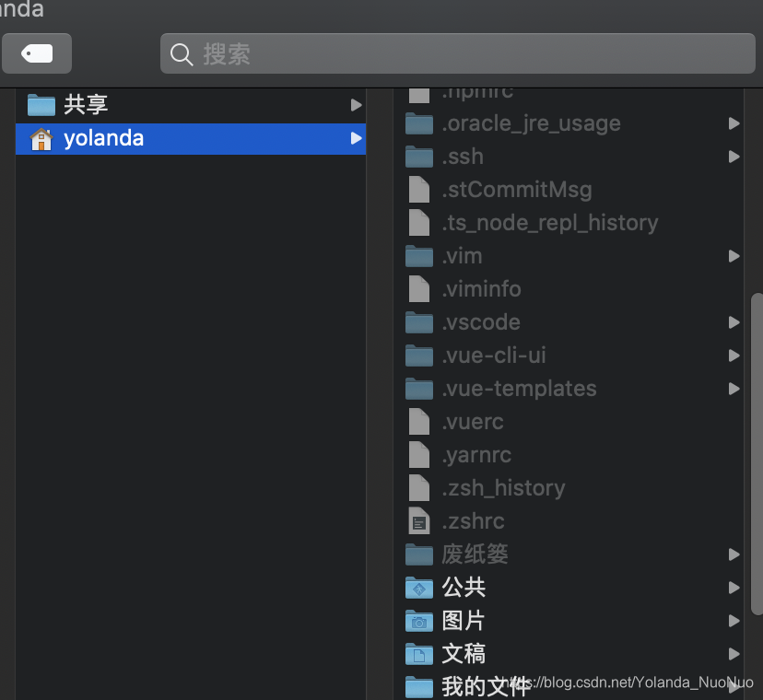Viewport: 763px width, 700px height.
Task: Open the 公共 shared folder
Action: coord(464,588)
